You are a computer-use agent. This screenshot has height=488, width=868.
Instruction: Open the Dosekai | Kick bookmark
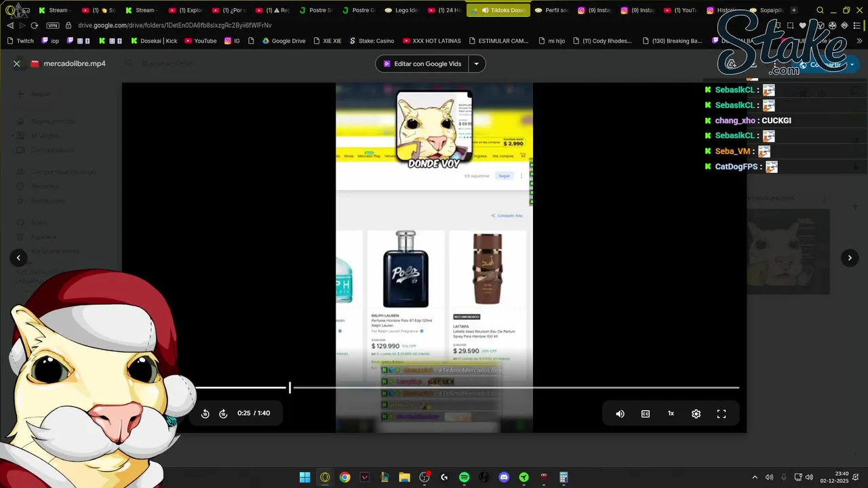(x=154, y=41)
